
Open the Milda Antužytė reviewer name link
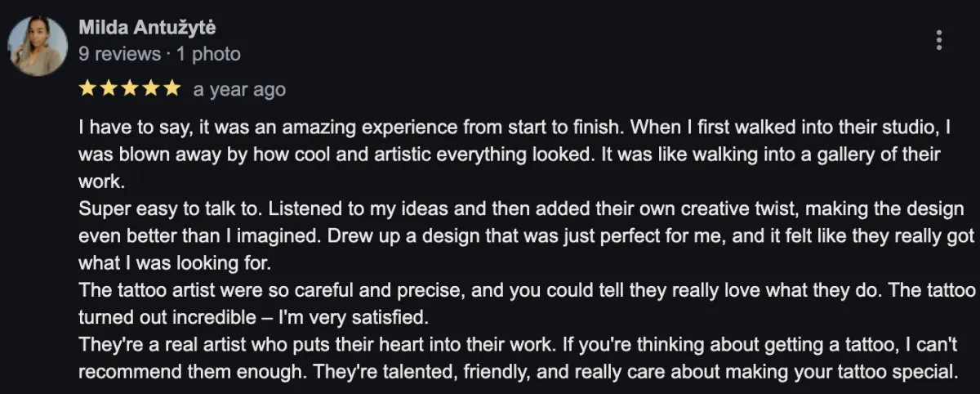[x=148, y=28]
